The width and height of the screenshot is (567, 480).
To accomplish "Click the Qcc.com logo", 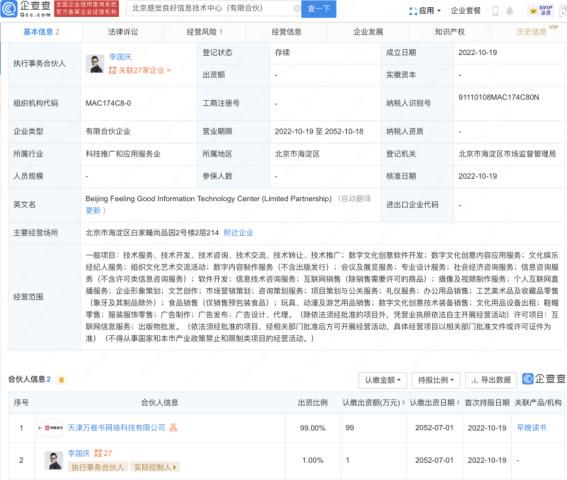I will 26,9.
